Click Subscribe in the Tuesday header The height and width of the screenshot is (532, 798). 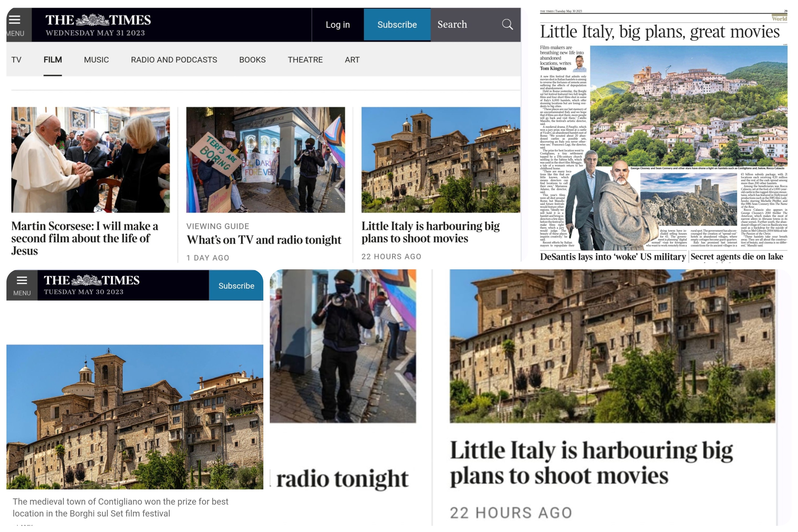click(236, 286)
